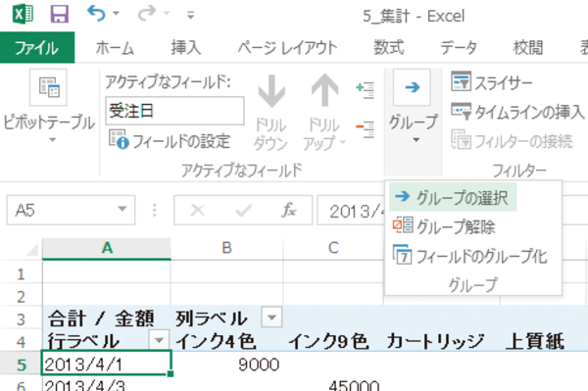Insert a スライサー
The width and height of the screenshot is (588, 391).
coord(492,82)
